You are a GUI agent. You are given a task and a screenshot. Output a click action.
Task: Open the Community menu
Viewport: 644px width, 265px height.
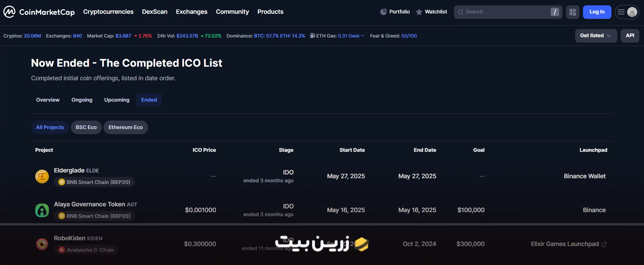pos(232,12)
